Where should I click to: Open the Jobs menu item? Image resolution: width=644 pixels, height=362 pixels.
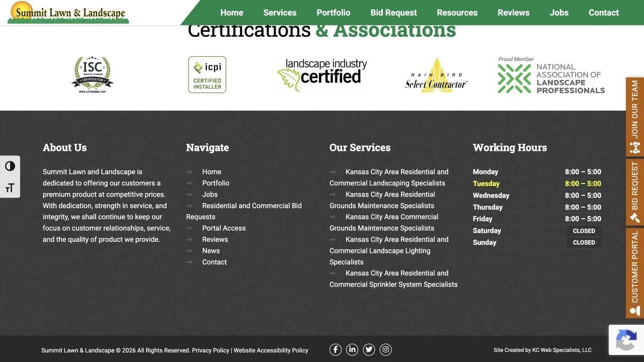[559, 13]
